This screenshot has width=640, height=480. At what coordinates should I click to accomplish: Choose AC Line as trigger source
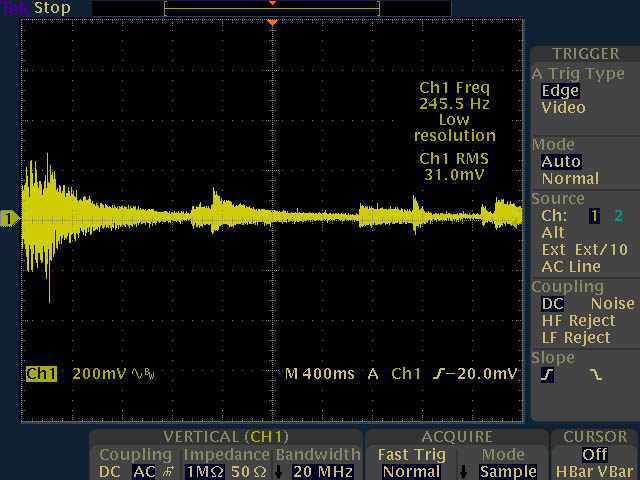(570, 267)
